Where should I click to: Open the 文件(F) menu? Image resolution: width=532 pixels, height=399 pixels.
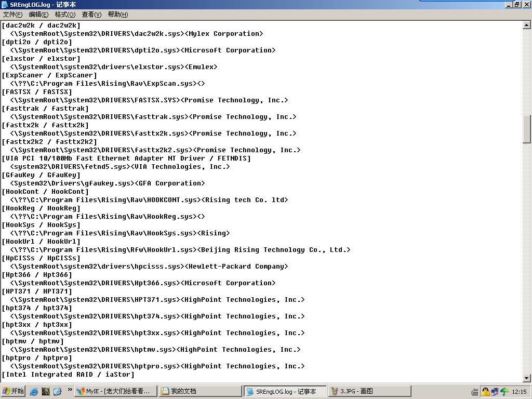click(12, 14)
